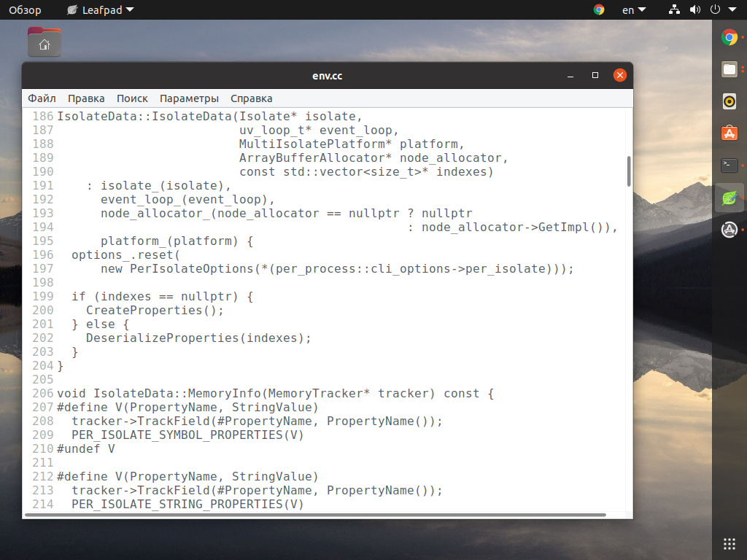Click 'node_allocator_(node_allocator == nullptr' line 193

(249, 213)
